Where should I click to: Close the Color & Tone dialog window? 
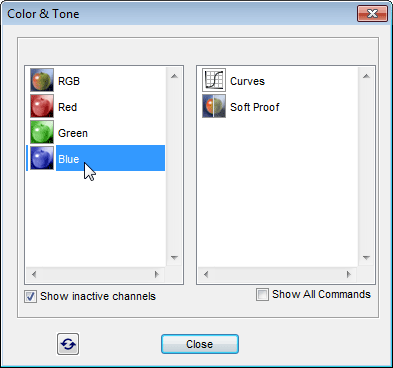point(372,14)
